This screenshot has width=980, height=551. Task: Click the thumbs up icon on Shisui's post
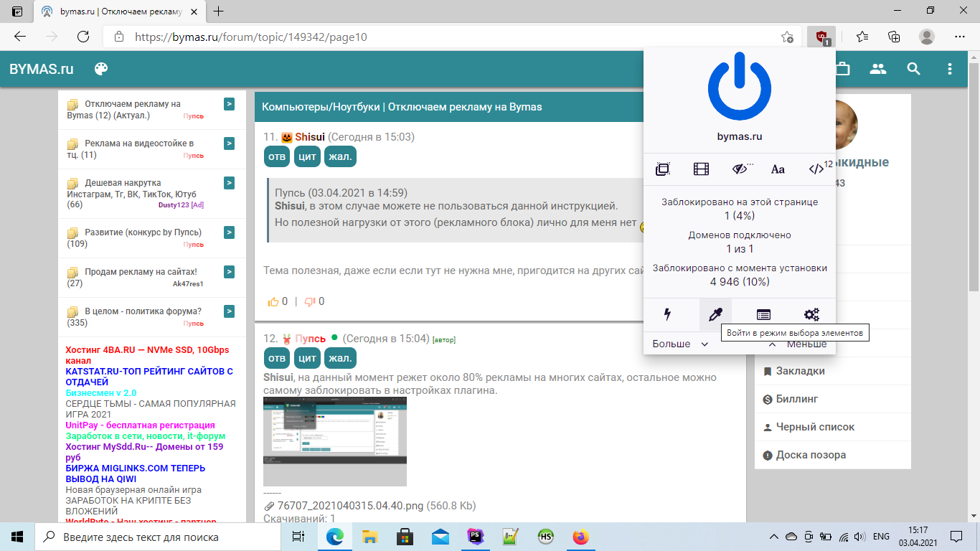[x=273, y=301]
